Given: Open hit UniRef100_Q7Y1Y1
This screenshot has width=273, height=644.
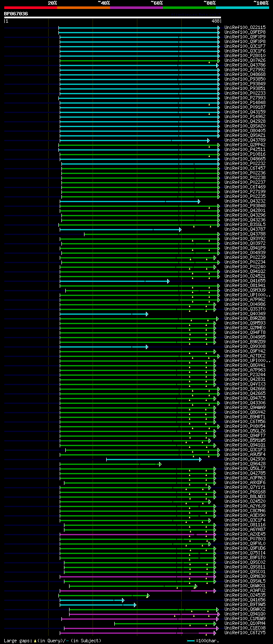Looking at the screenshot, I should click(x=245, y=487).
